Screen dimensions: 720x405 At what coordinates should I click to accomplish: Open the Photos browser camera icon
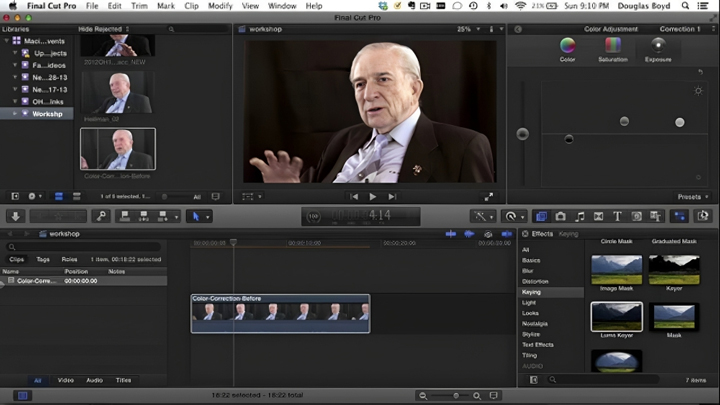pyautogui.click(x=560, y=216)
